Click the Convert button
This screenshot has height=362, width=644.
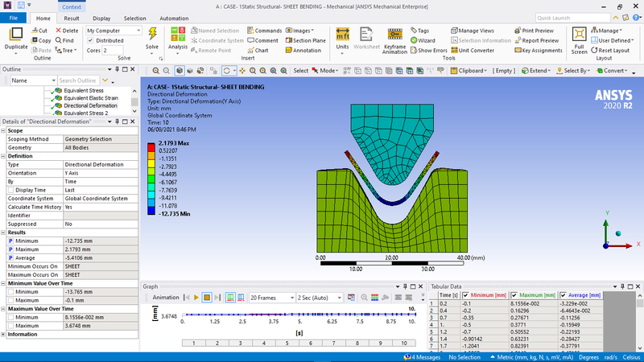612,71
